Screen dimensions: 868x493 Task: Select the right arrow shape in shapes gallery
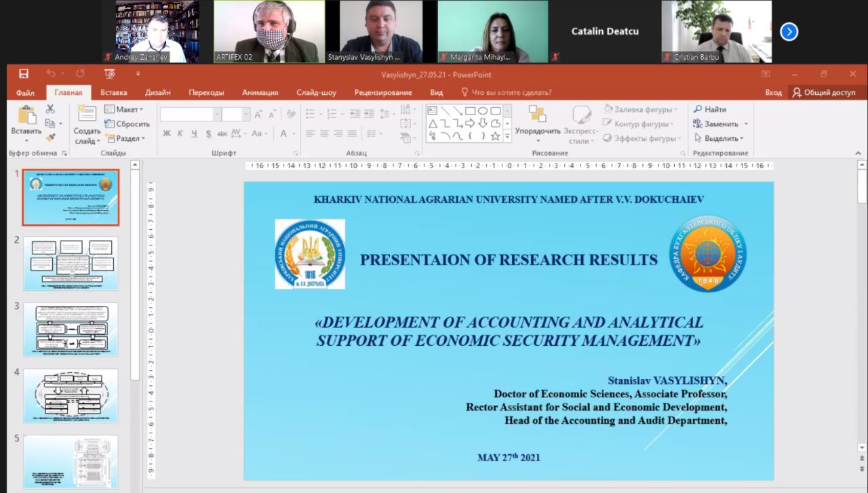pos(470,123)
